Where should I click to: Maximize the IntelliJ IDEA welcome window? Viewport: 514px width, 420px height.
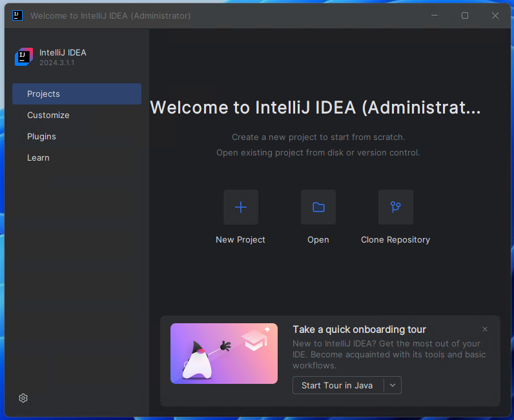coord(465,15)
